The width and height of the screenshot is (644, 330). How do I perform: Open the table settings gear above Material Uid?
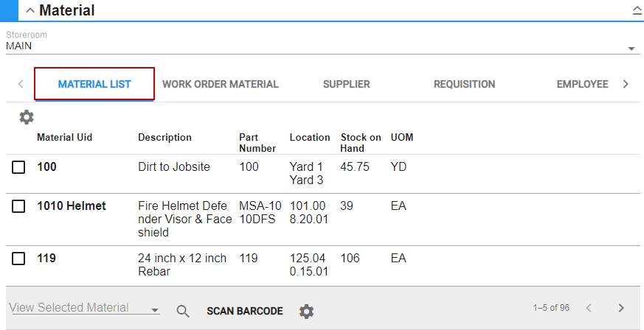point(27,117)
